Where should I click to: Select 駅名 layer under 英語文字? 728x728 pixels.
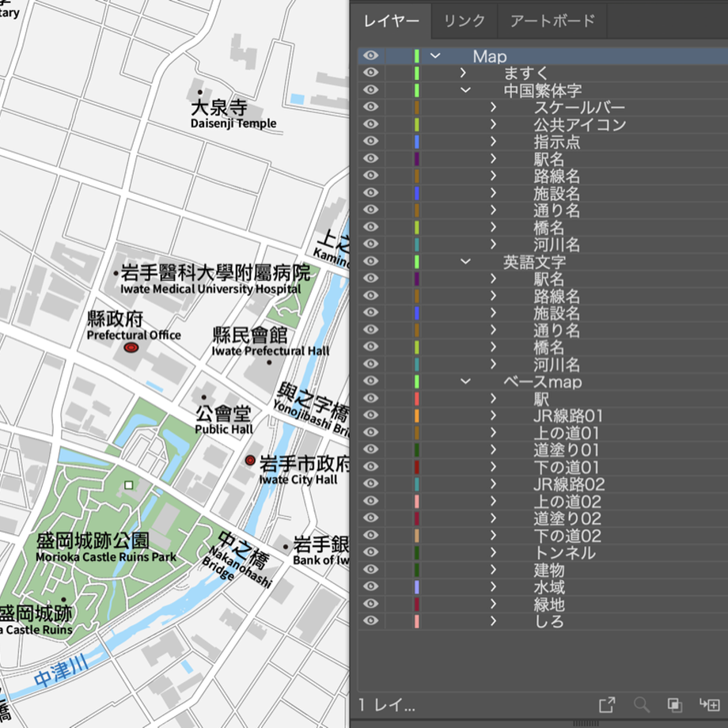pyautogui.click(x=549, y=279)
